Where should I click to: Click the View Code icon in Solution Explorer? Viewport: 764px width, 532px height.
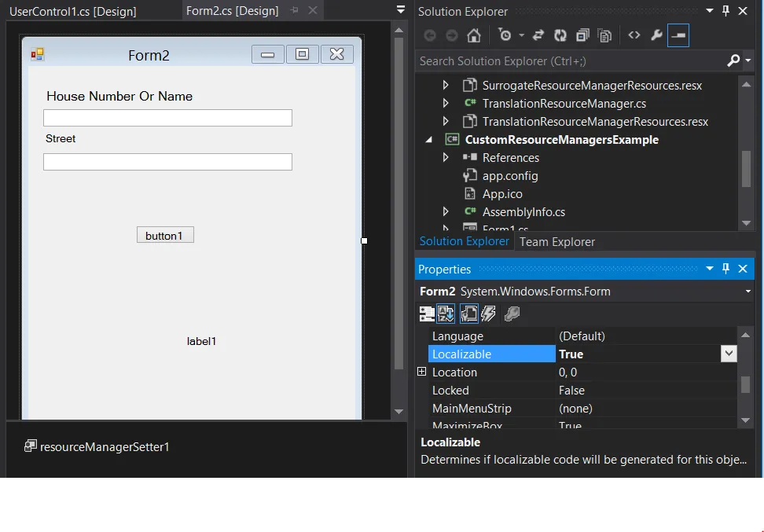(x=634, y=35)
